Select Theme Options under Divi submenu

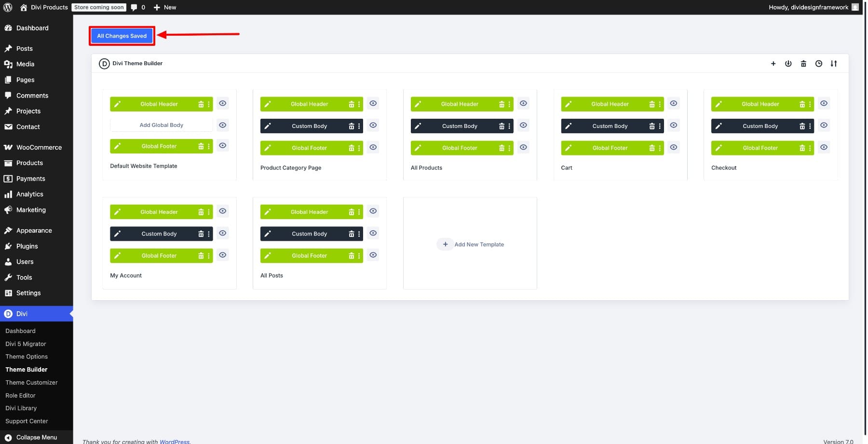(27, 357)
